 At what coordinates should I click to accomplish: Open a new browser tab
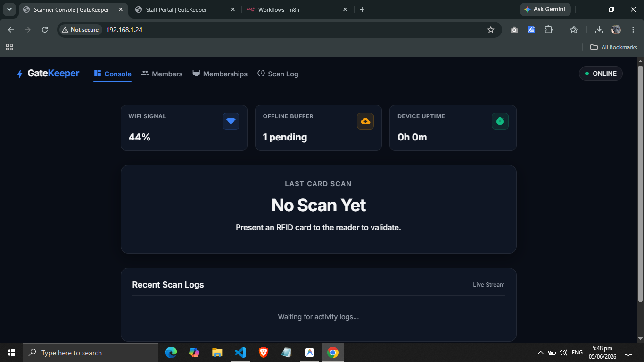point(362,9)
